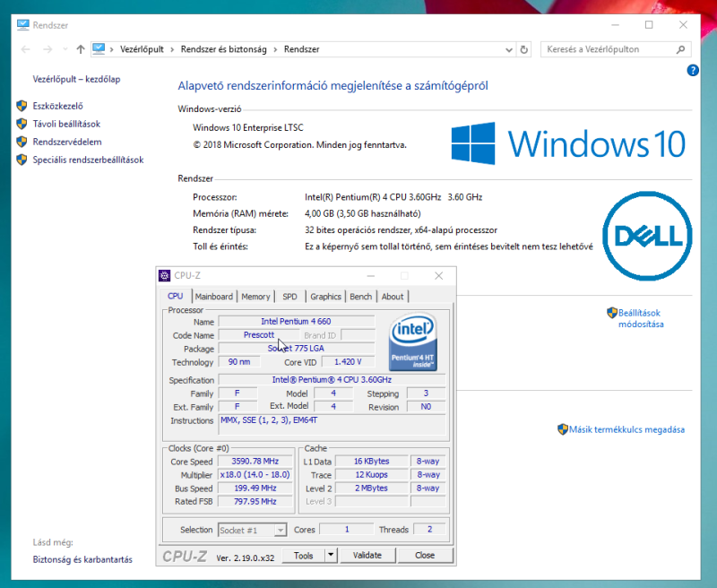The image size is (717, 588).
Task: Click Socket 775 LGA package value
Action: click(x=297, y=348)
